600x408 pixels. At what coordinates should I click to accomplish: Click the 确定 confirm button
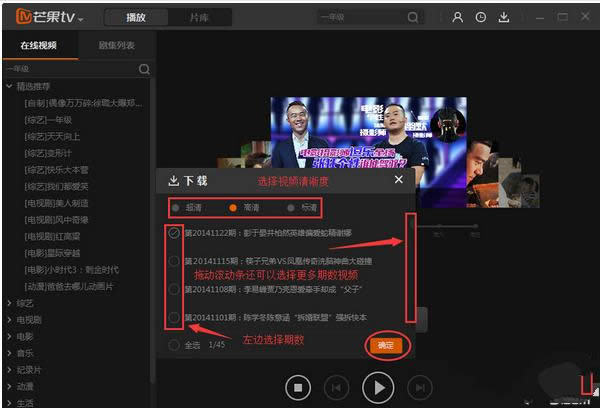385,345
